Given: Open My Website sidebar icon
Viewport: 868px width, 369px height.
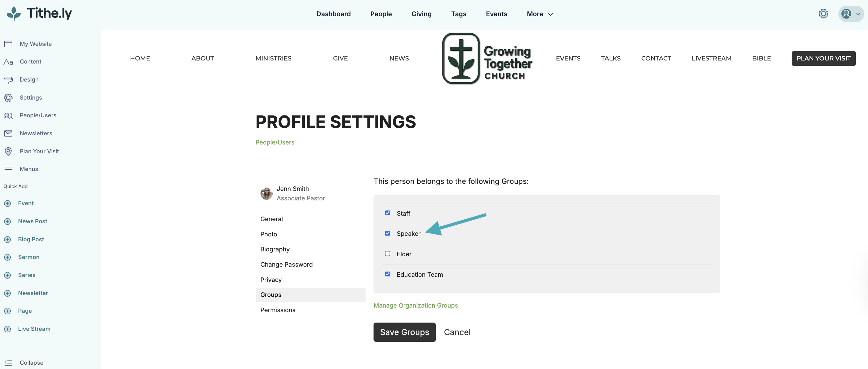Looking at the screenshot, I should (9, 44).
